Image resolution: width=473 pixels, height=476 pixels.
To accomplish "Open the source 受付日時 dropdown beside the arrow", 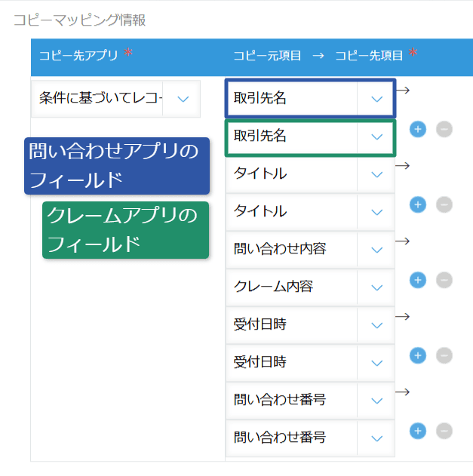I will 310,325.
